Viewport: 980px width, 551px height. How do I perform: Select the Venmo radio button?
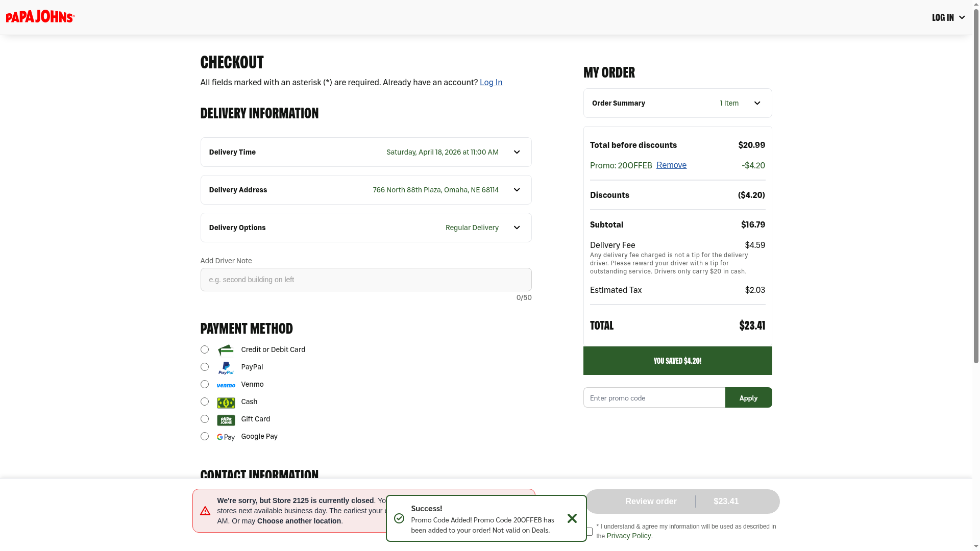(x=205, y=384)
